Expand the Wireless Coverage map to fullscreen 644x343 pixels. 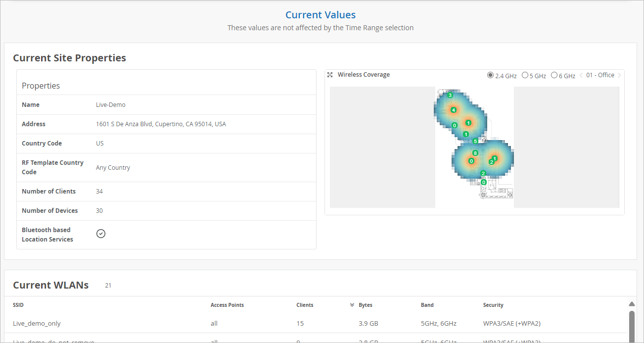[330, 75]
